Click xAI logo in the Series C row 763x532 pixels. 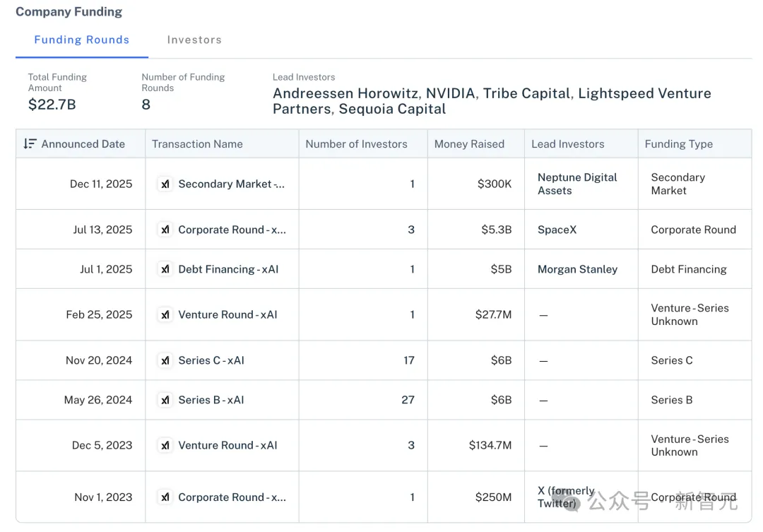[165, 360]
